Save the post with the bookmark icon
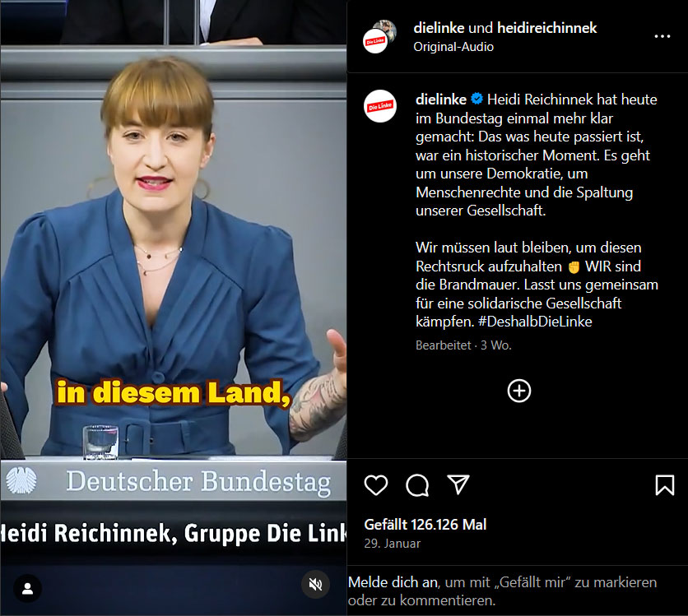The width and height of the screenshot is (688, 616). [x=665, y=485]
